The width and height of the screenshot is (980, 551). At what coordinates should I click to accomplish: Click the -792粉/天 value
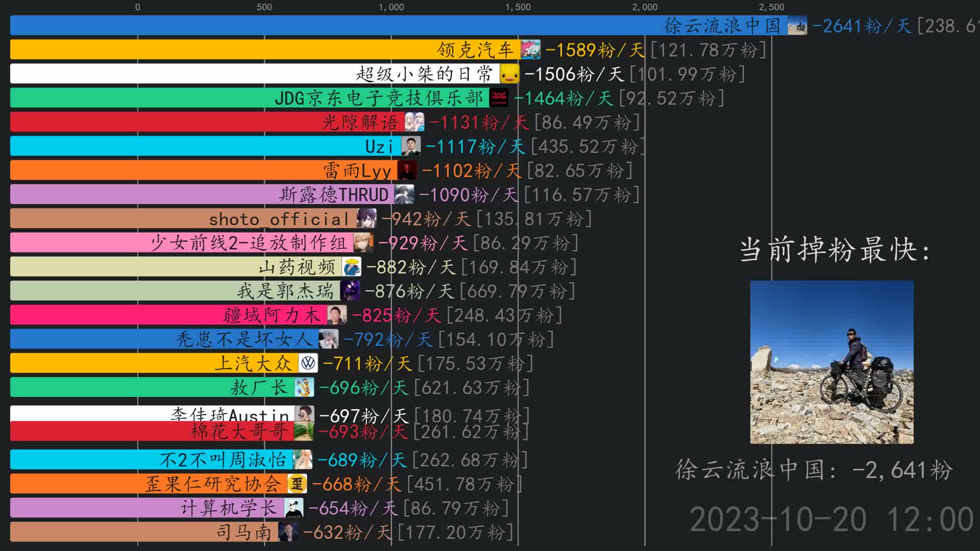(388, 340)
